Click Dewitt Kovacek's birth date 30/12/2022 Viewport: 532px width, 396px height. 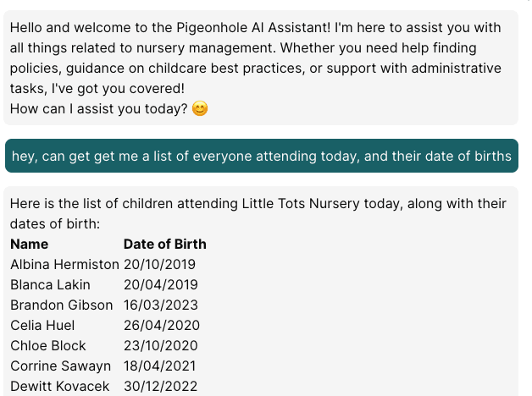[161, 386]
